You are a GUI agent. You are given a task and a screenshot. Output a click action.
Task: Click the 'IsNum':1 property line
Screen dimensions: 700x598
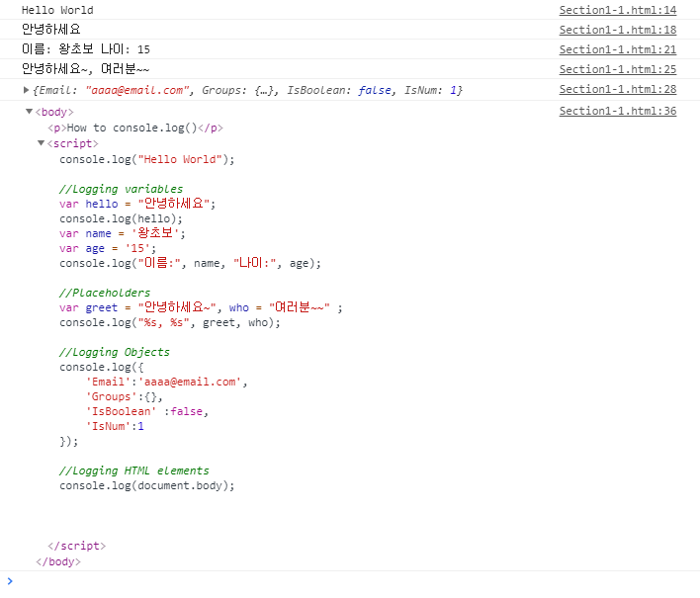(x=115, y=426)
